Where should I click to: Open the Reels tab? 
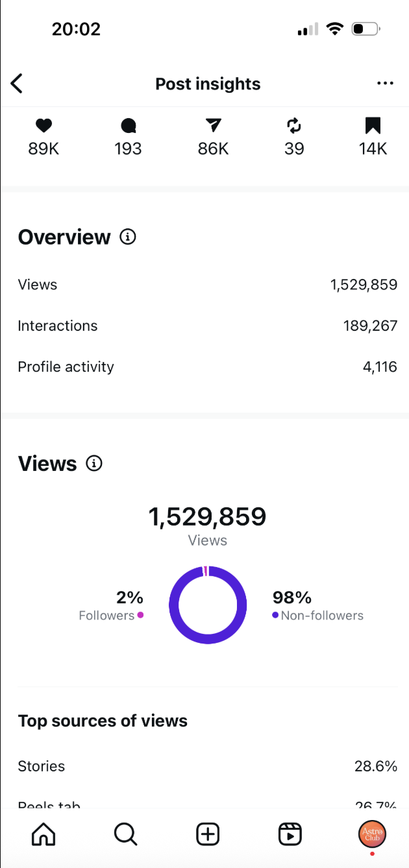coord(290,834)
